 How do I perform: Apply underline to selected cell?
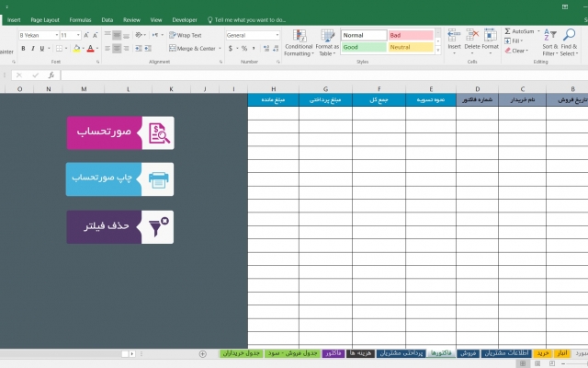click(x=42, y=49)
